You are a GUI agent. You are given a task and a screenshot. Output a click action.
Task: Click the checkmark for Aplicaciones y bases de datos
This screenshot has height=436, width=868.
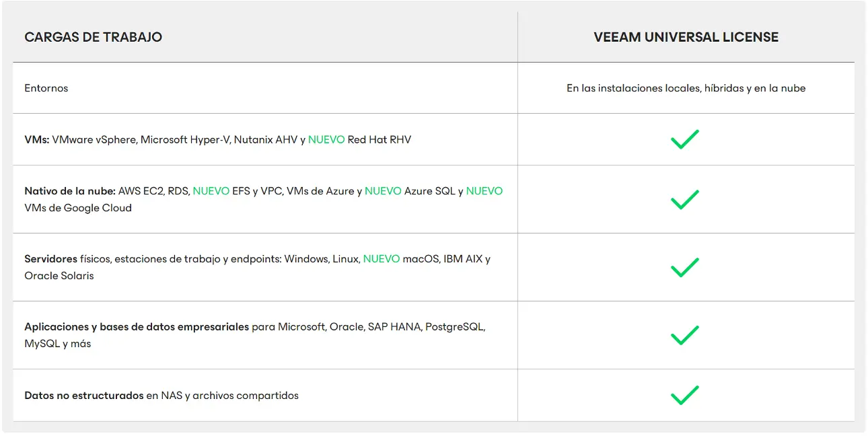point(685,335)
